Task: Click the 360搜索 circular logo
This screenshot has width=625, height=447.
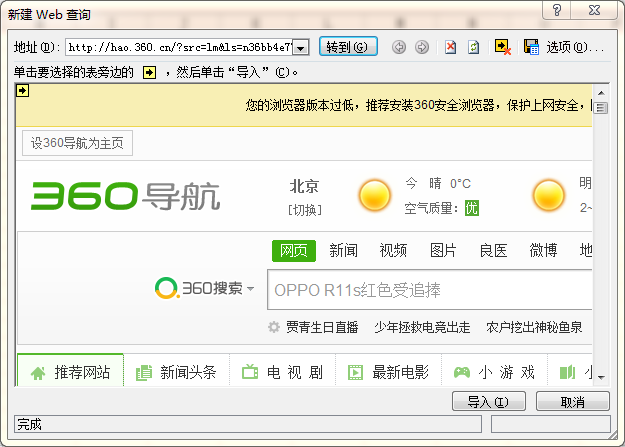Action: coord(165,288)
